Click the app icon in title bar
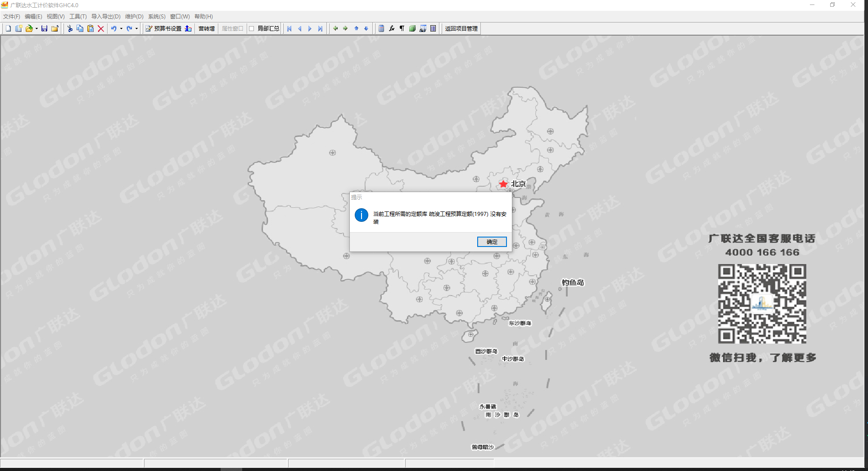 click(5, 5)
